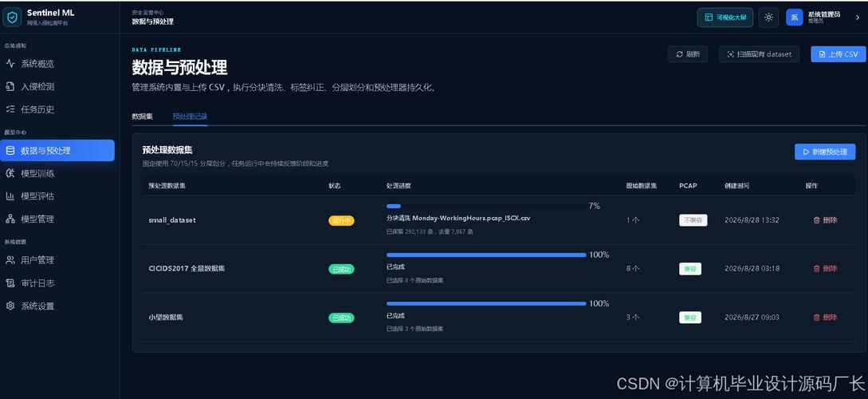Image resolution: width=868 pixels, height=399 pixels.
Task: Open 系统概览 in the sidebar
Action: [x=57, y=64]
